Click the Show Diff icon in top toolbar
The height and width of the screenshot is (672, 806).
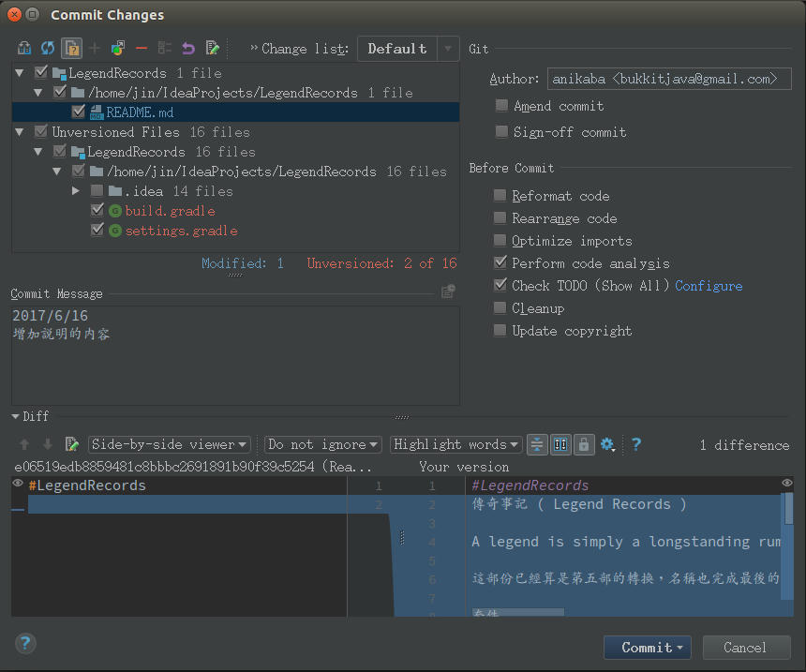pyautogui.click(x=24, y=49)
